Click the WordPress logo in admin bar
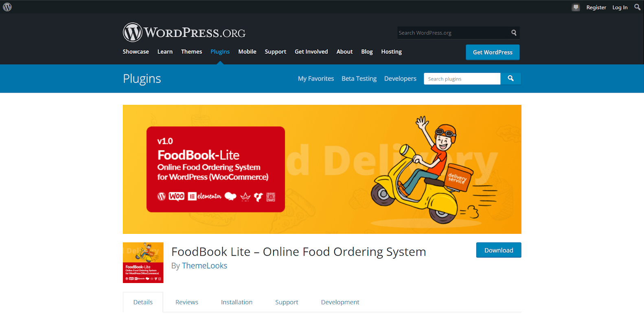This screenshot has width=644, height=318. [7, 7]
